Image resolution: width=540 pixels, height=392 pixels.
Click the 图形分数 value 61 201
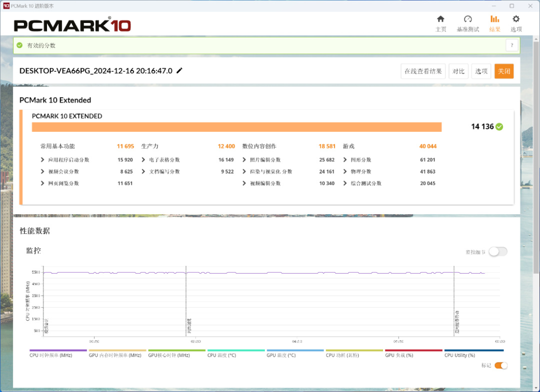(427, 160)
